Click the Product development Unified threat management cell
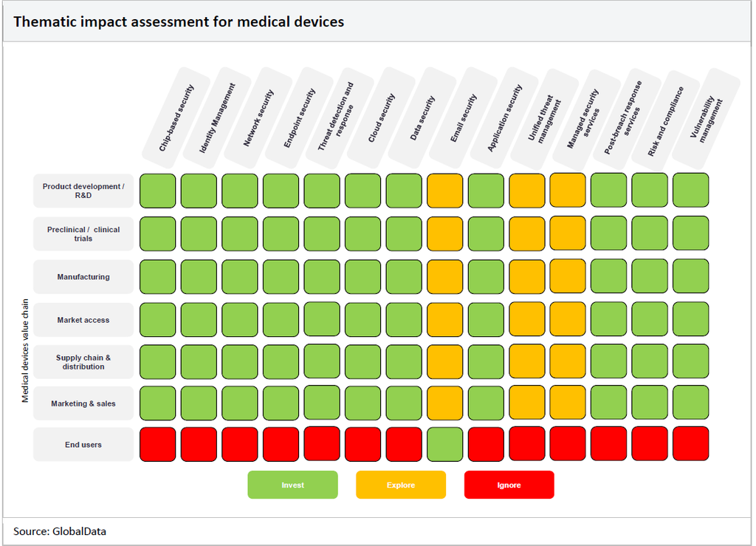This screenshot has width=756, height=546. [527, 191]
